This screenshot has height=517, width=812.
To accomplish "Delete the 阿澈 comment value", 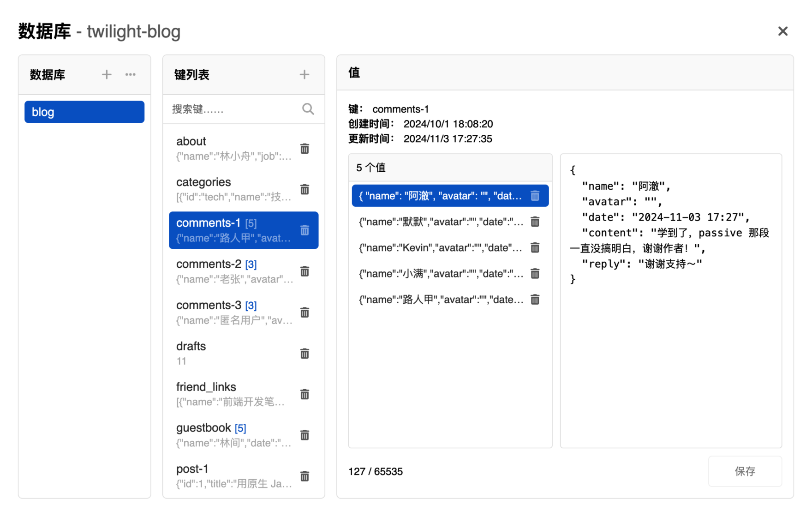I will 535,196.
